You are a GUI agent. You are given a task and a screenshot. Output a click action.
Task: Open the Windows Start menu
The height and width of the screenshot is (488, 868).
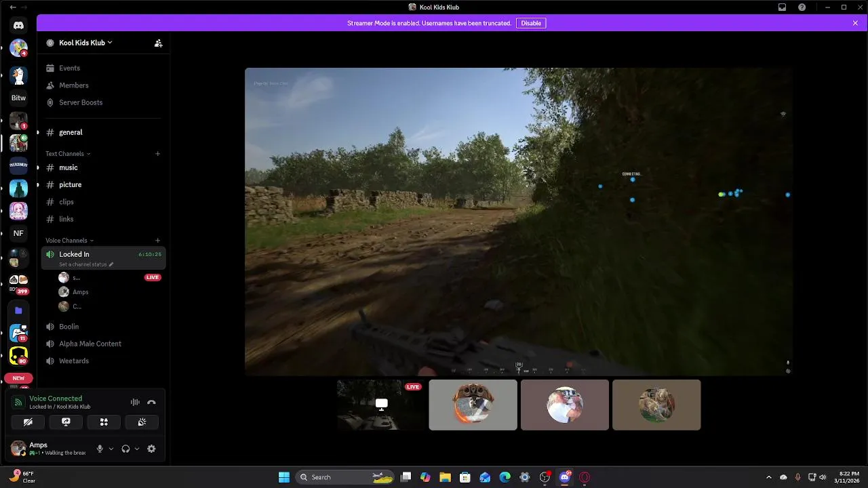coord(284,477)
